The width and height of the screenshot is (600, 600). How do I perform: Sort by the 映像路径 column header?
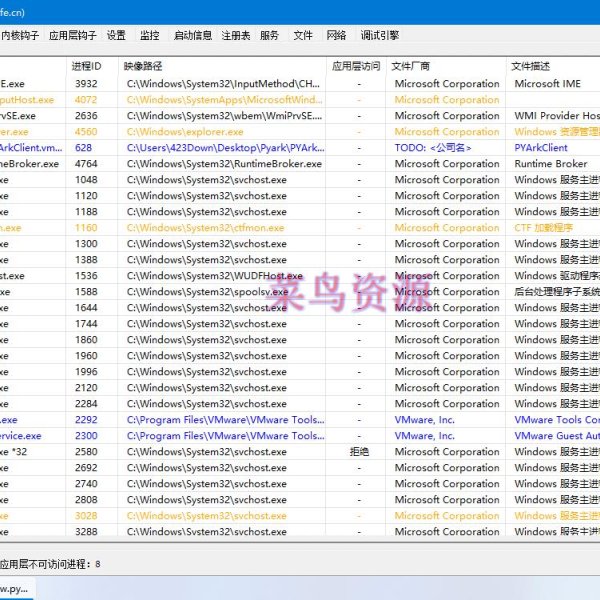tap(143, 66)
